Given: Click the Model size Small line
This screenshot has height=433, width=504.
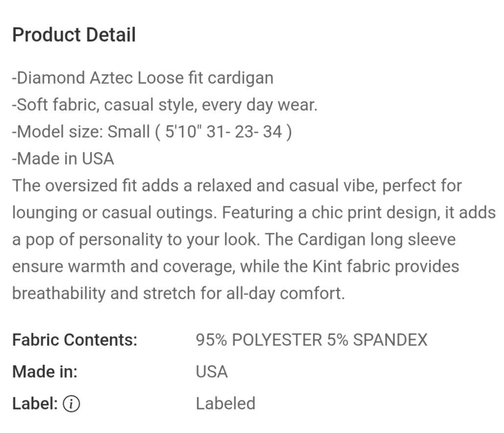Looking at the screenshot, I should (152, 132).
